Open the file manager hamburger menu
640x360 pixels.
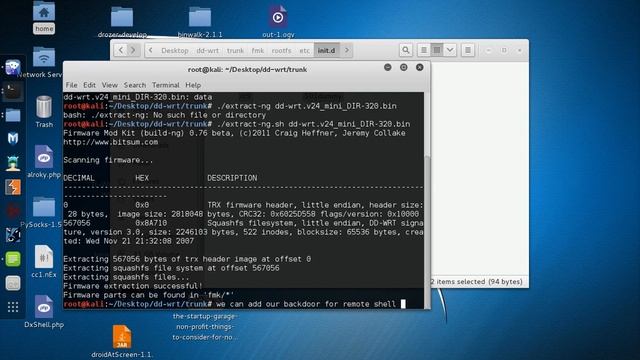point(468,50)
